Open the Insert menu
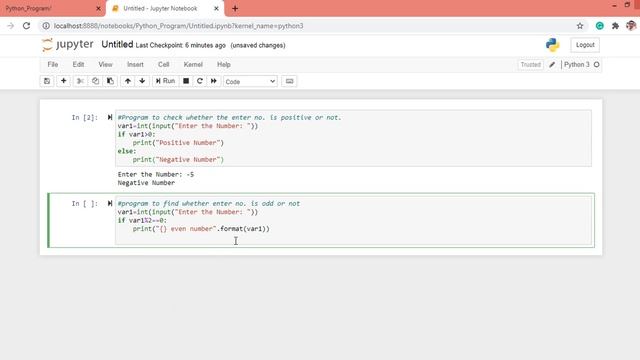The image size is (640, 360). coord(135,64)
